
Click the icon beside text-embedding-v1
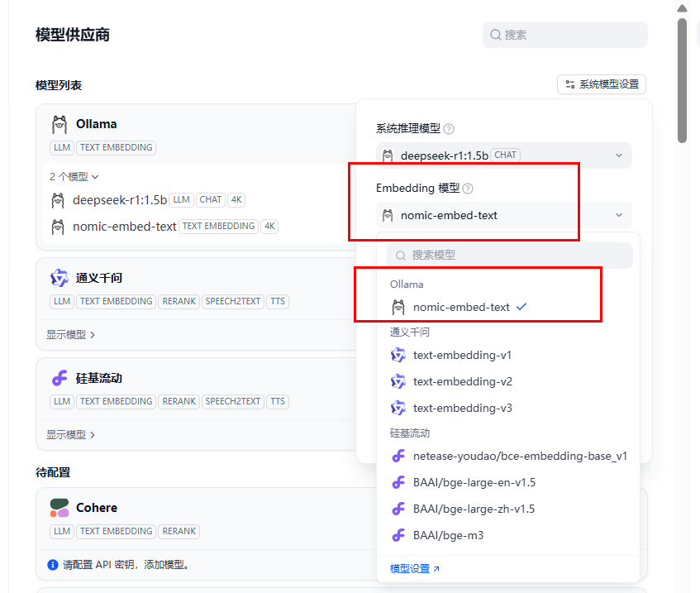coord(398,356)
